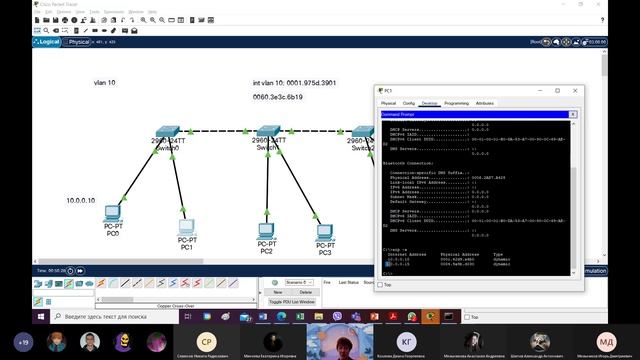The image size is (640, 360).
Task: Open the Tools menu
Action: pos(95,12)
